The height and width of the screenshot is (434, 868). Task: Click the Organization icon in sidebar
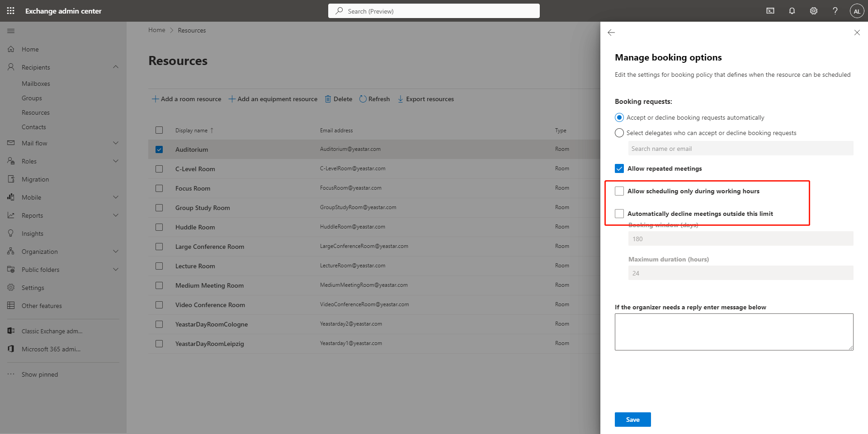11,251
